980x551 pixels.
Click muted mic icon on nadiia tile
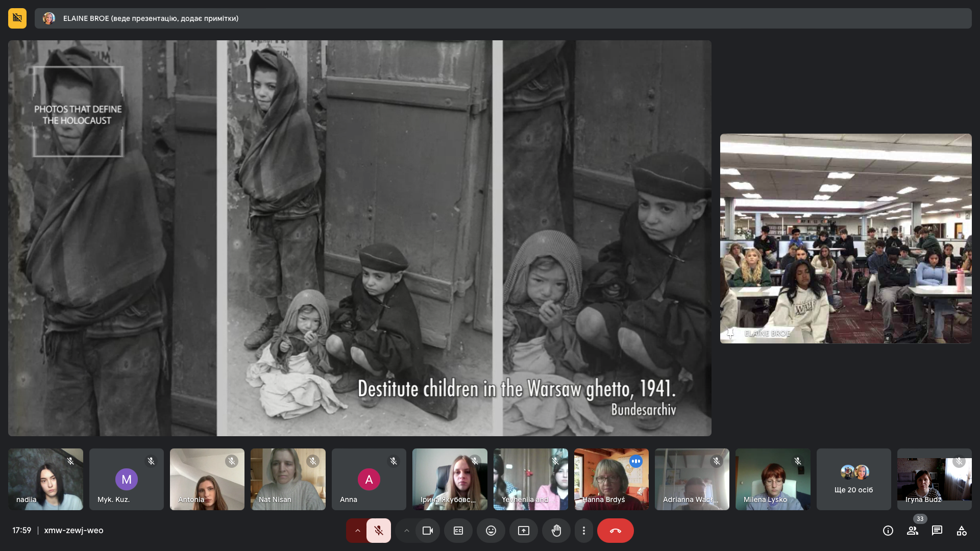(70, 461)
